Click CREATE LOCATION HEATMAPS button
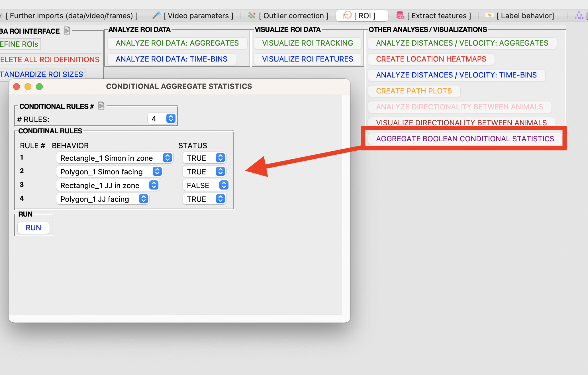The width and height of the screenshot is (588, 375). pyautogui.click(x=431, y=59)
